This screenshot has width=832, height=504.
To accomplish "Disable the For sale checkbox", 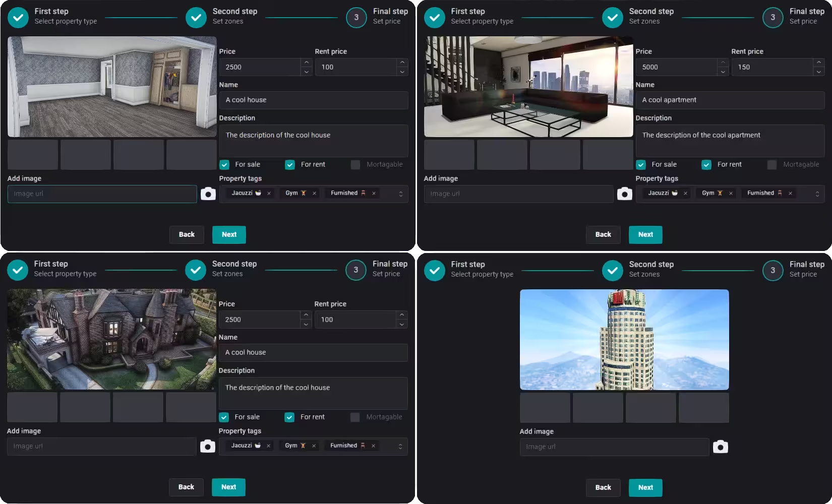I will [x=224, y=164].
